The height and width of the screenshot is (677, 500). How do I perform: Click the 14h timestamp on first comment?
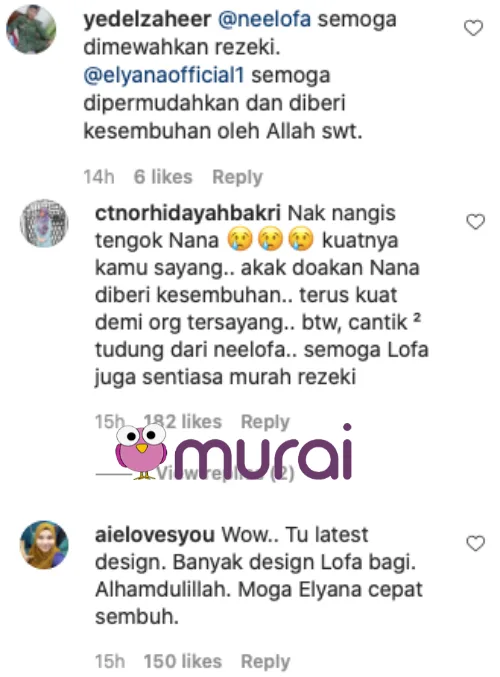click(x=99, y=177)
